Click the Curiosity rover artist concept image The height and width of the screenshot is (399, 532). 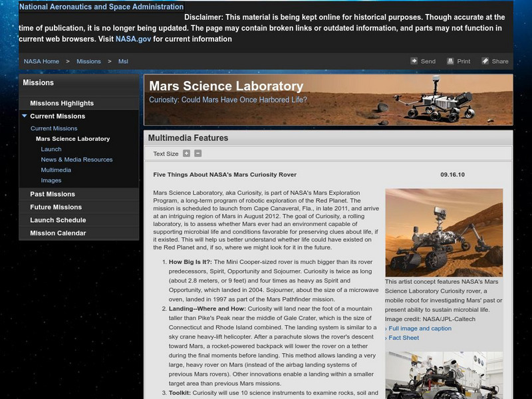(x=444, y=233)
